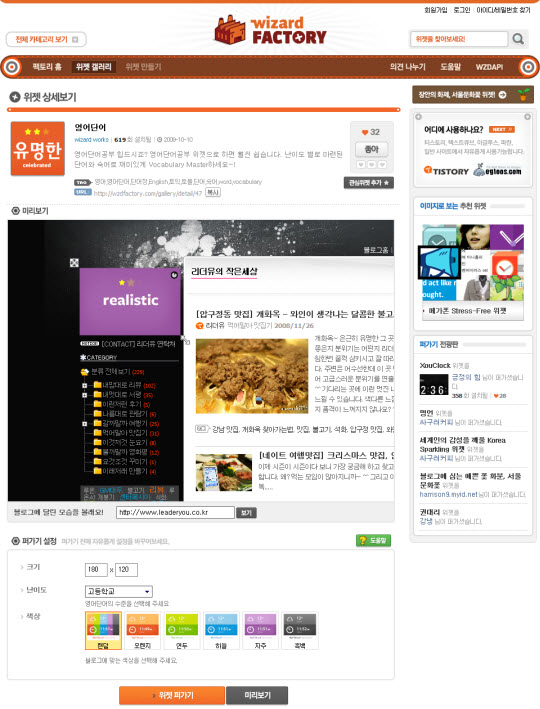The width and height of the screenshot is (540, 709).
Task: Click the NEXT button in usage box
Action: coord(501,129)
